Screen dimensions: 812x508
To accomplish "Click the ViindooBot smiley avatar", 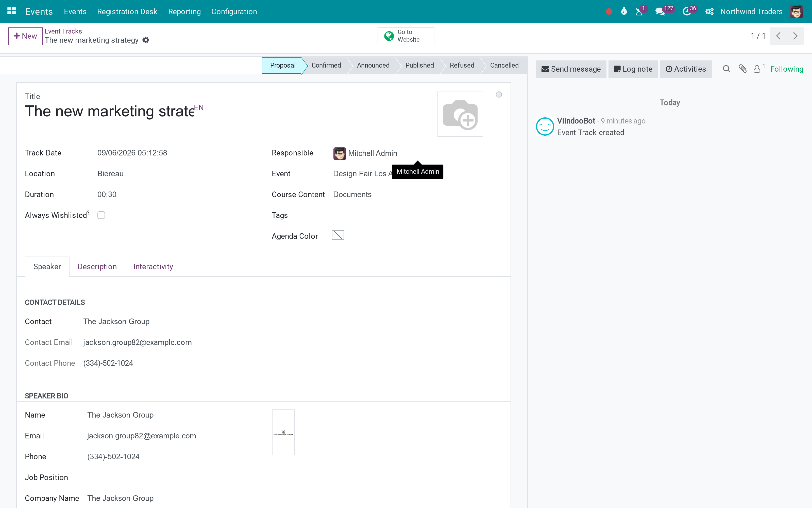I will [545, 126].
